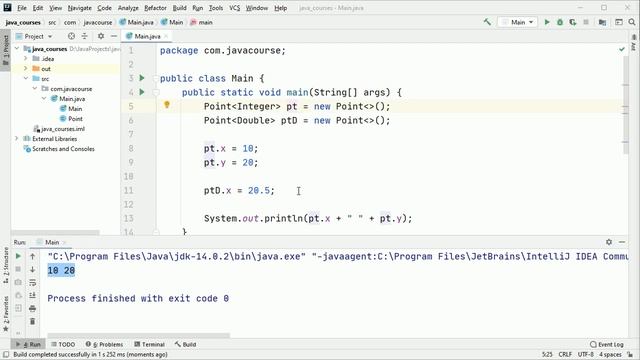Screen dimensions: 640x360
Task: Open the Problems tool window
Action: pos(104,344)
